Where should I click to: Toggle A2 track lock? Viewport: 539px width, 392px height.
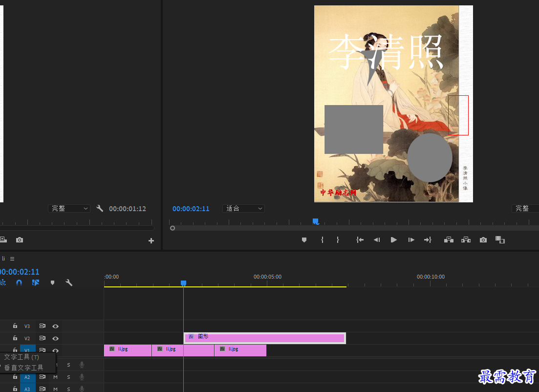pyautogui.click(x=15, y=376)
